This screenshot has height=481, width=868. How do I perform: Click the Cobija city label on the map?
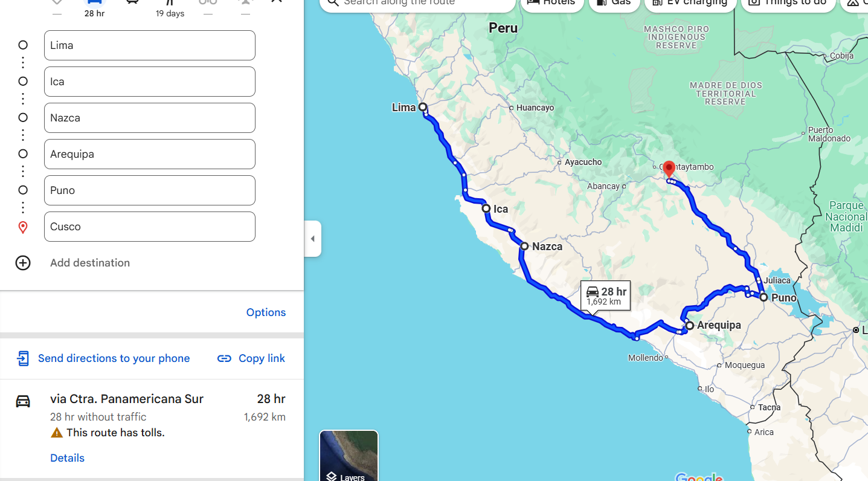pos(841,56)
